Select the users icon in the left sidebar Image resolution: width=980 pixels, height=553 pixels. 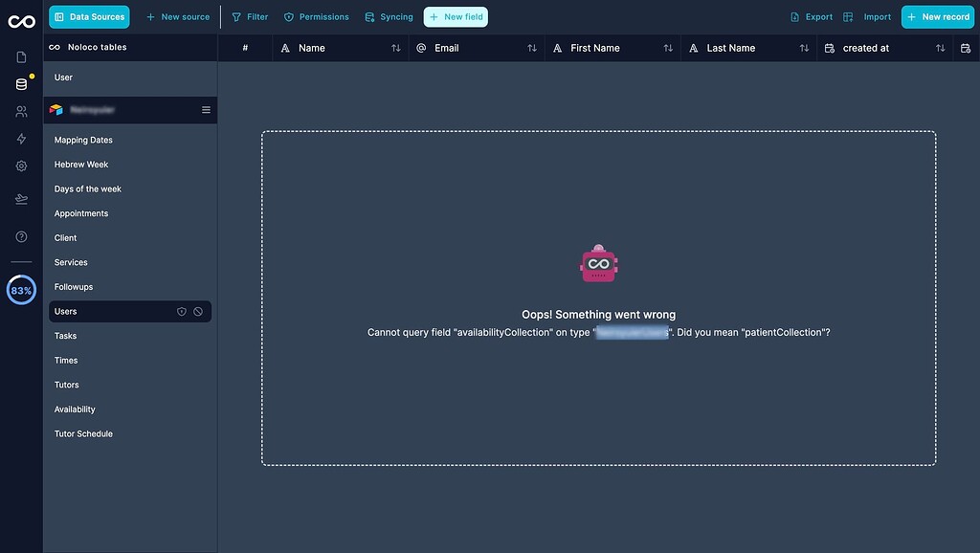(21, 111)
